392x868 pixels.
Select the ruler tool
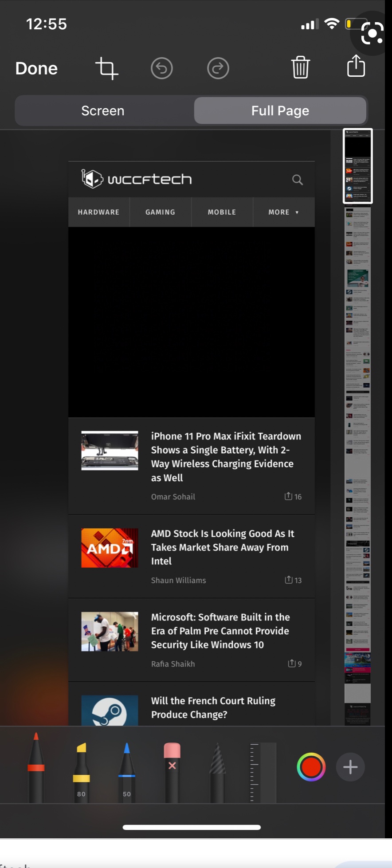(x=263, y=773)
